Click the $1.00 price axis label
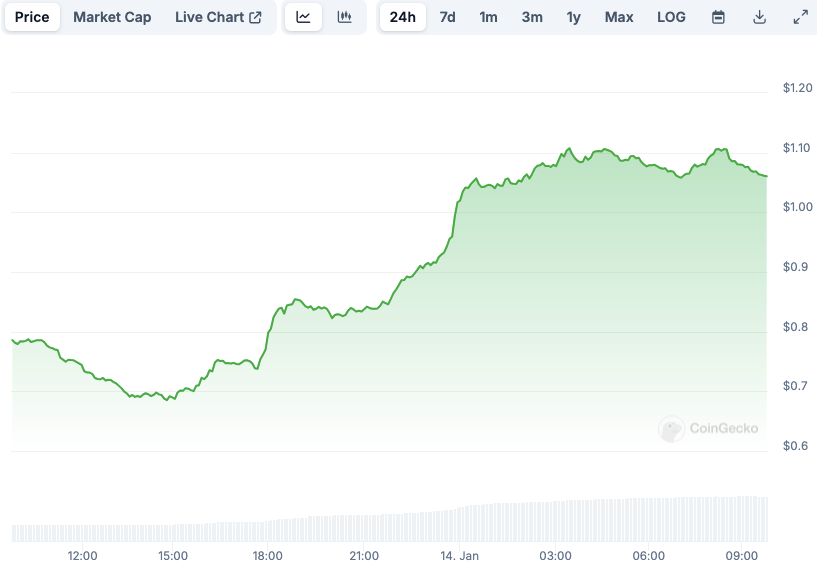This screenshot has height=581, width=817. (x=797, y=207)
